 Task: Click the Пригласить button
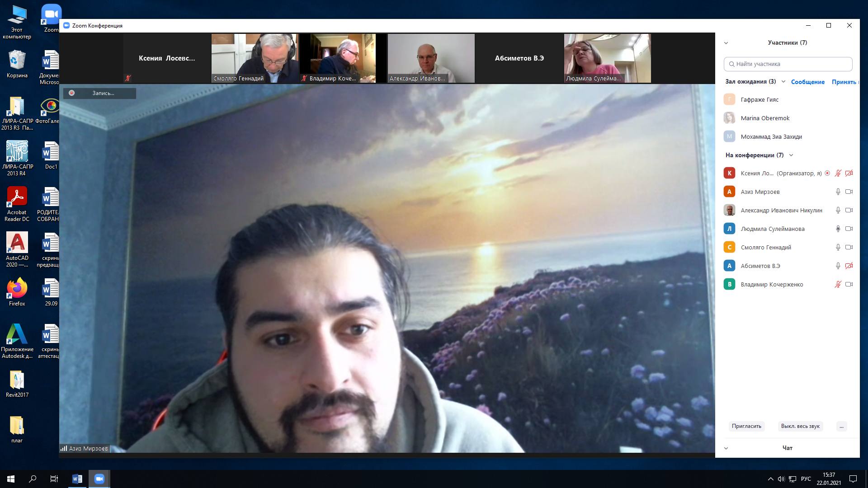pyautogui.click(x=746, y=426)
